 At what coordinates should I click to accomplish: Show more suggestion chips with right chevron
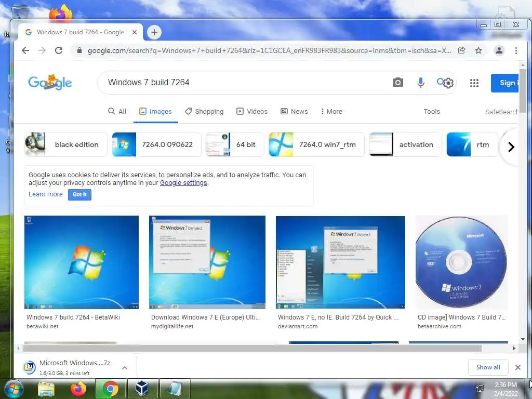511,147
